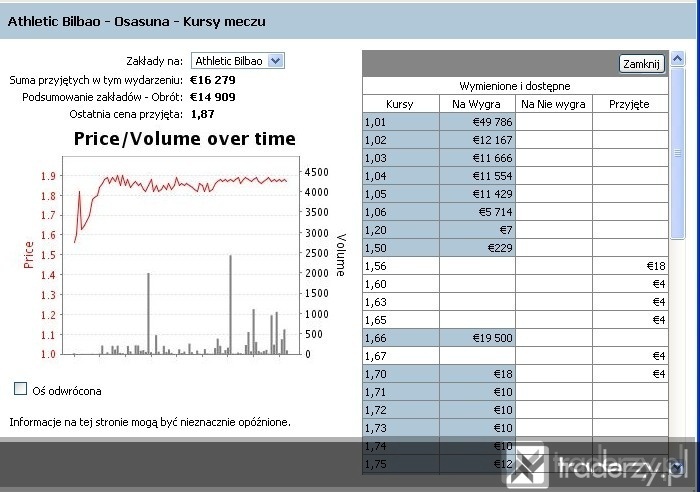The width and height of the screenshot is (700, 492).
Task: Click the Kursy column header
Action: coord(400,104)
